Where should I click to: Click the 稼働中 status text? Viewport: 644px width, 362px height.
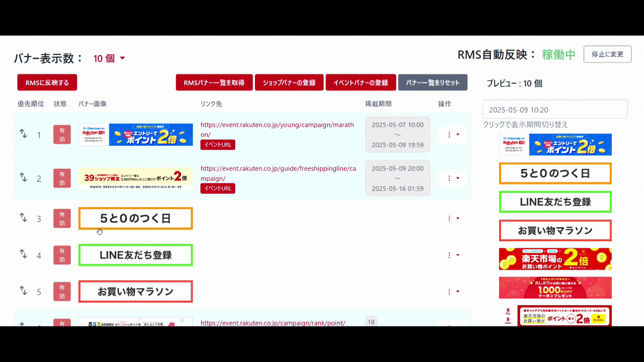558,55
